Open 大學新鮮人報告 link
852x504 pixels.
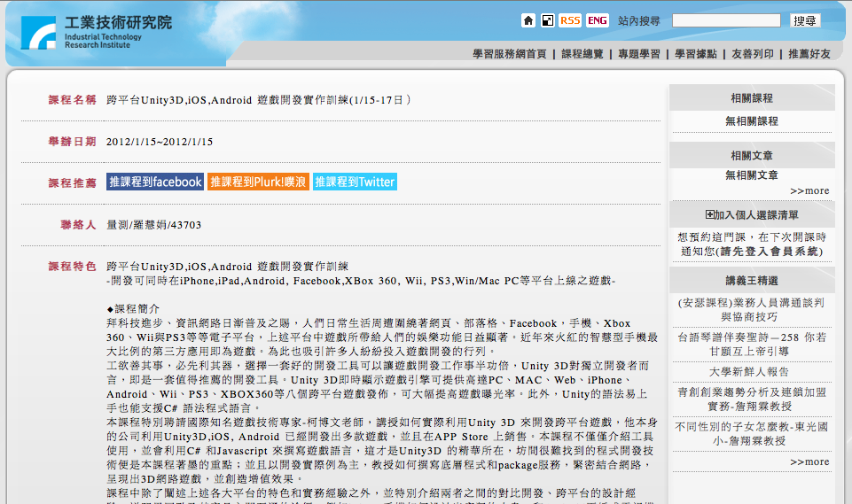tap(749, 372)
